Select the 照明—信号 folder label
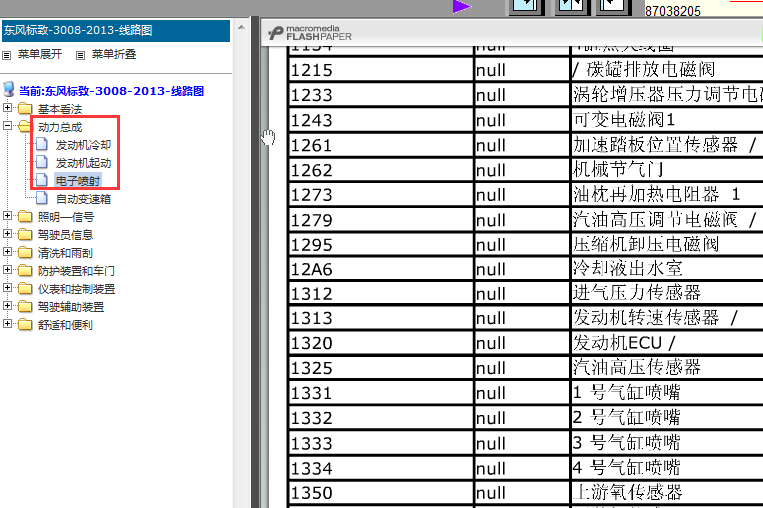The image size is (763, 508). (x=66, y=217)
